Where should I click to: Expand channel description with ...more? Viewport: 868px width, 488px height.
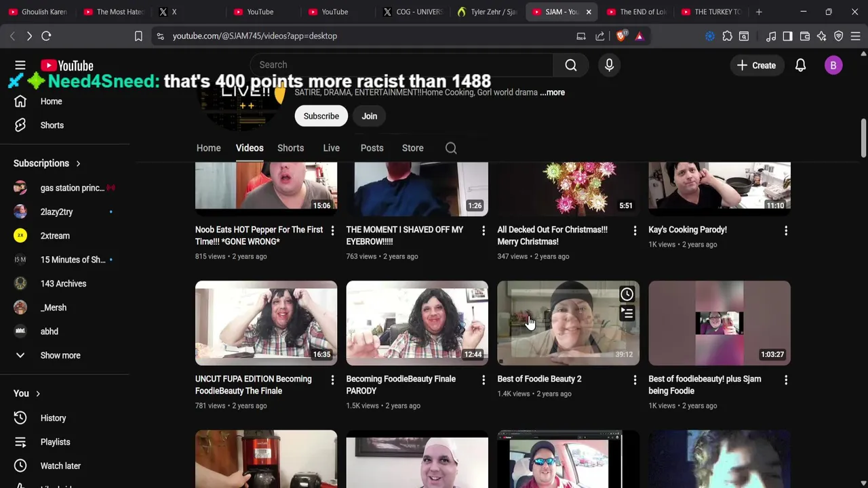click(x=553, y=92)
